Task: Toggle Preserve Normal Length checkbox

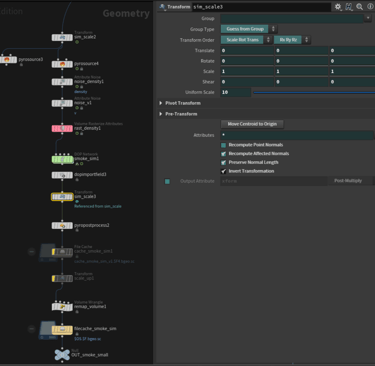Action: pos(224,162)
